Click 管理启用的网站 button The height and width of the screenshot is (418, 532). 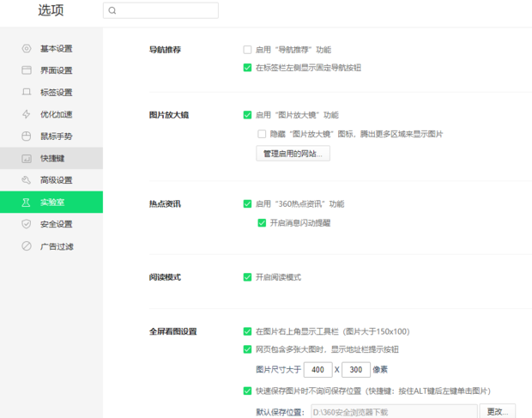(x=293, y=154)
